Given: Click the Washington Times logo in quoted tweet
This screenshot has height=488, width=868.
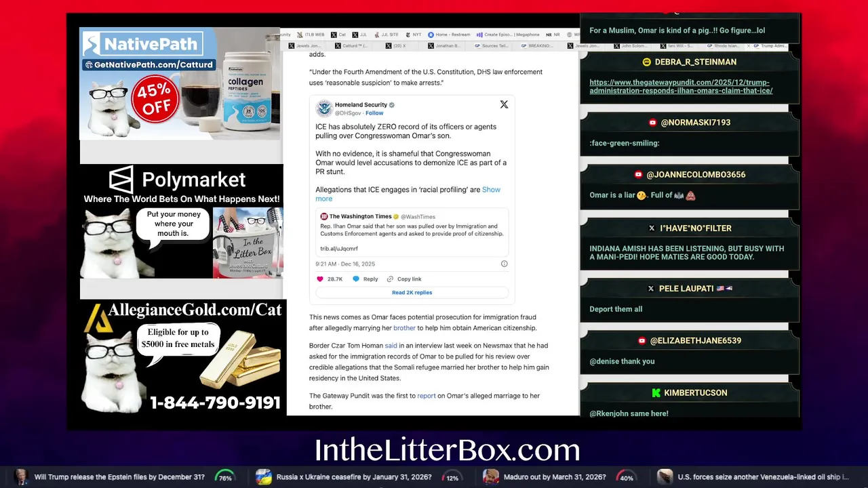Looking at the screenshot, I should click(324, 216).
